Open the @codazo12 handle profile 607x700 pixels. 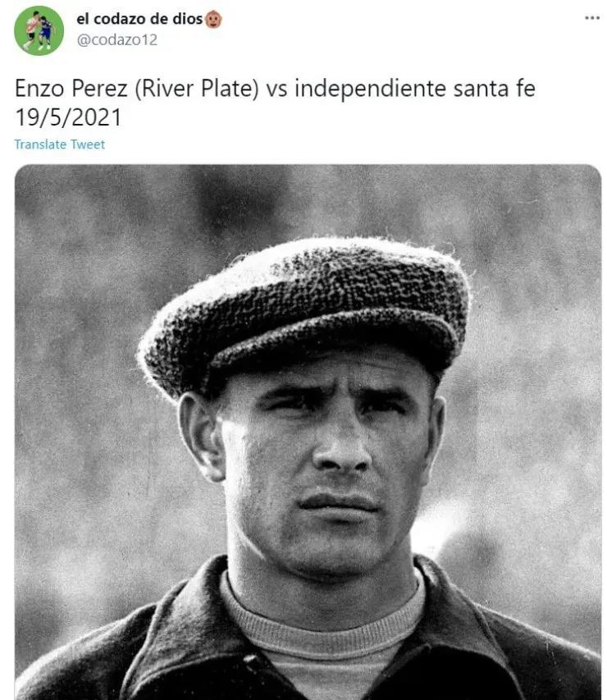point(117,40)
